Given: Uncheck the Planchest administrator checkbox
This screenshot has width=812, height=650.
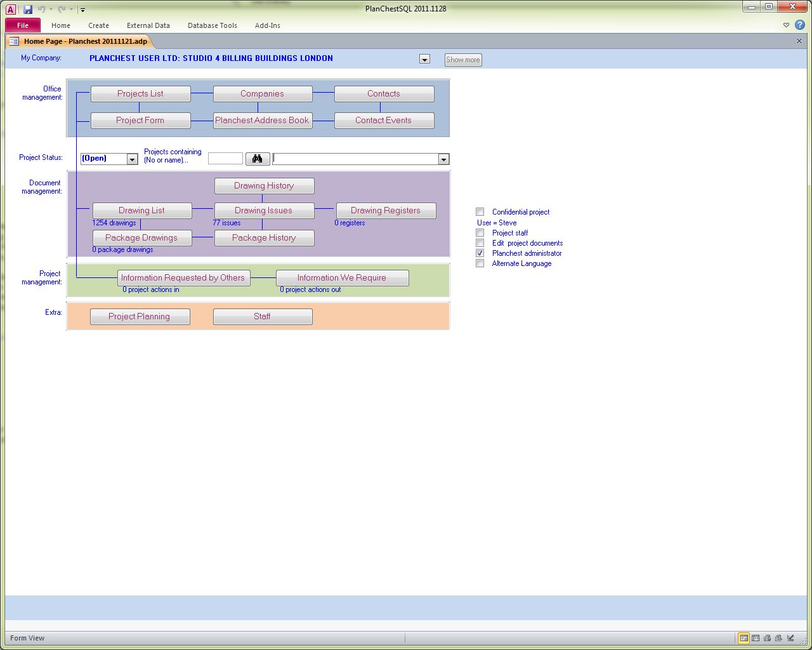Looking at the screenshot, I should tap(480, 253).
